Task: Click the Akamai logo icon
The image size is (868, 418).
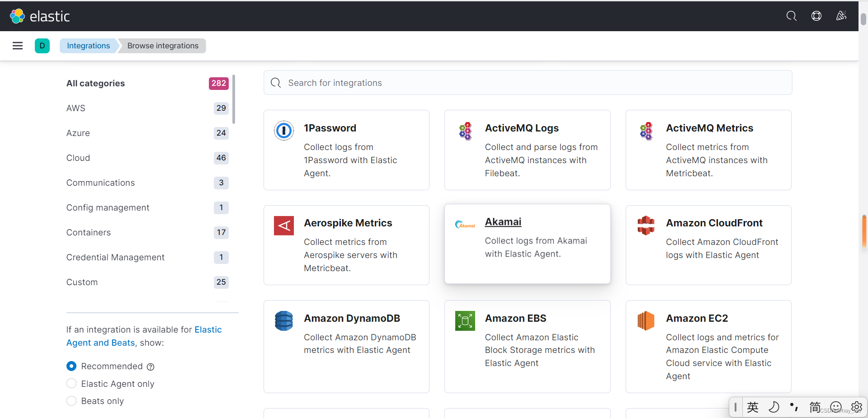Action: (x=465, y=225)
